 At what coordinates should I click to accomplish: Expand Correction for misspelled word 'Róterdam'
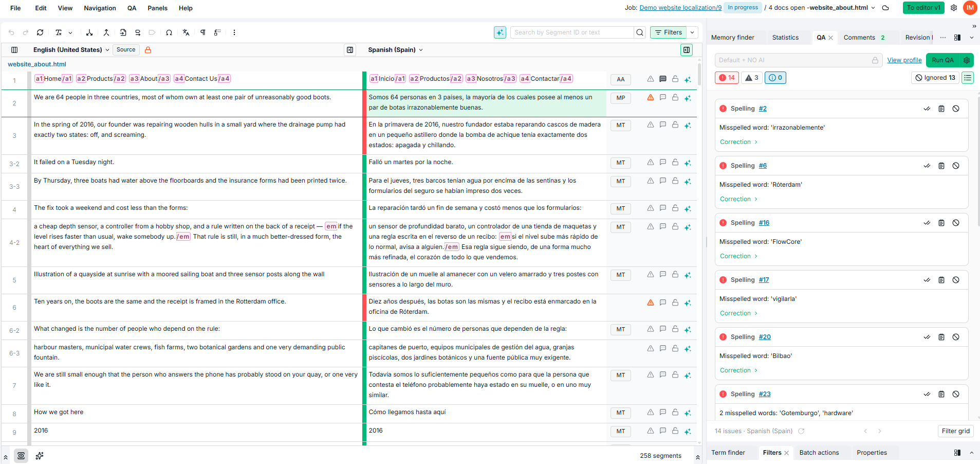[x=738, y=199]
